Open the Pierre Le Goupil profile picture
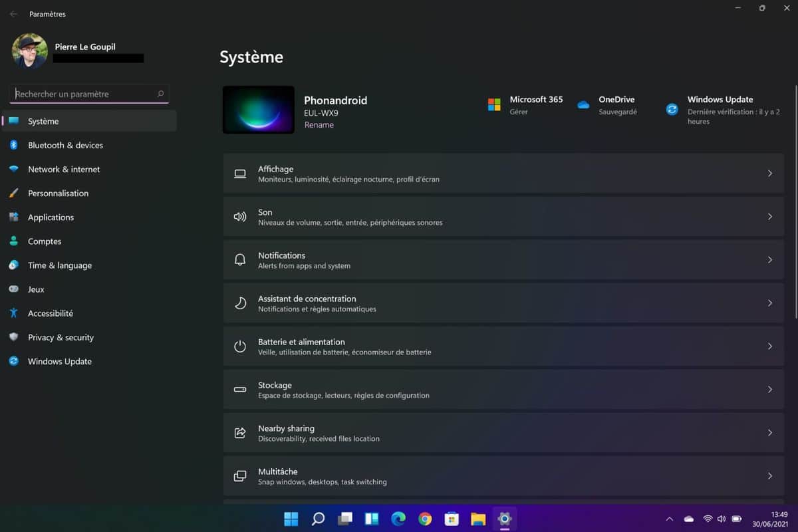The image size is (798, 532). tap(30, 51)
